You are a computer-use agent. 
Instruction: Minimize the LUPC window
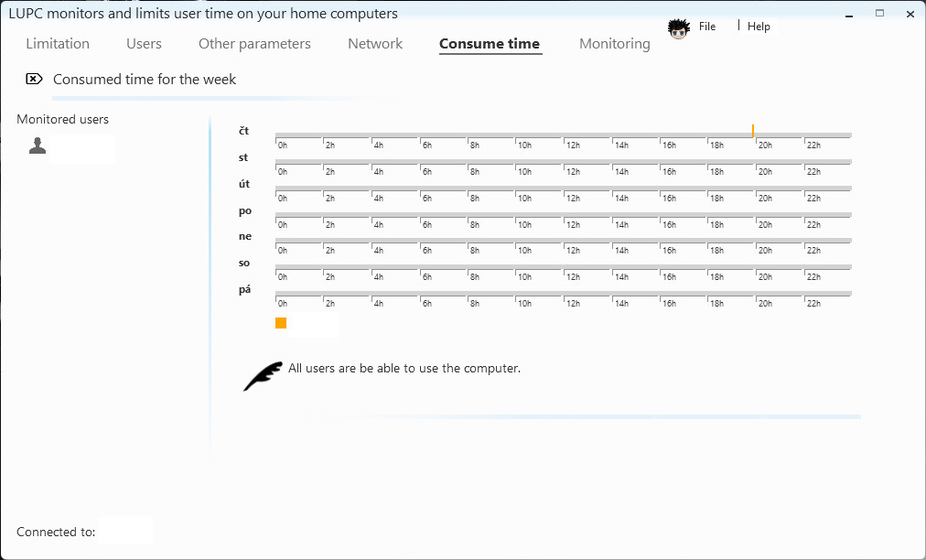(x=849, y=14)
